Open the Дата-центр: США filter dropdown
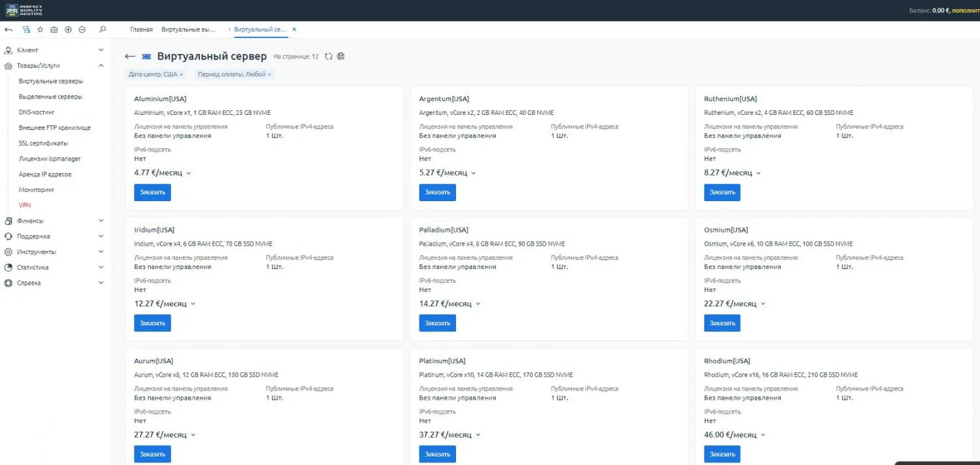980x465 pixels. click(155, 74)
